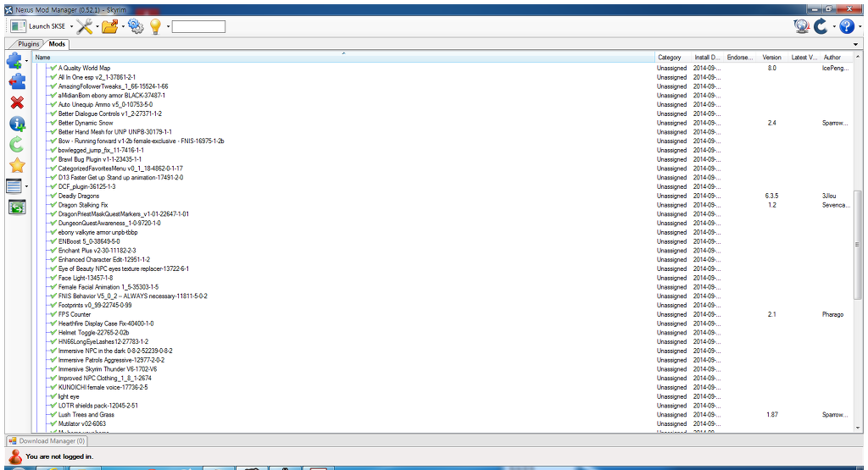Expand the light bulb dropdown arrow
This screenshot has width=868, height=470.
(168, 26)
